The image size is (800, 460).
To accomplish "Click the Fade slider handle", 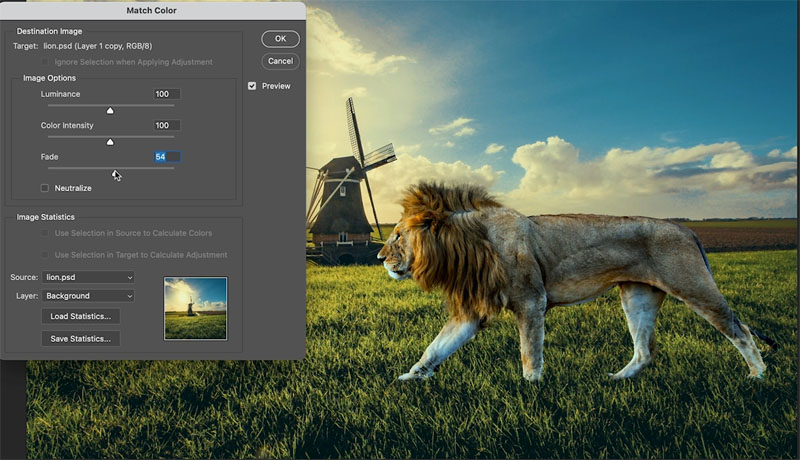I will 115,174.
